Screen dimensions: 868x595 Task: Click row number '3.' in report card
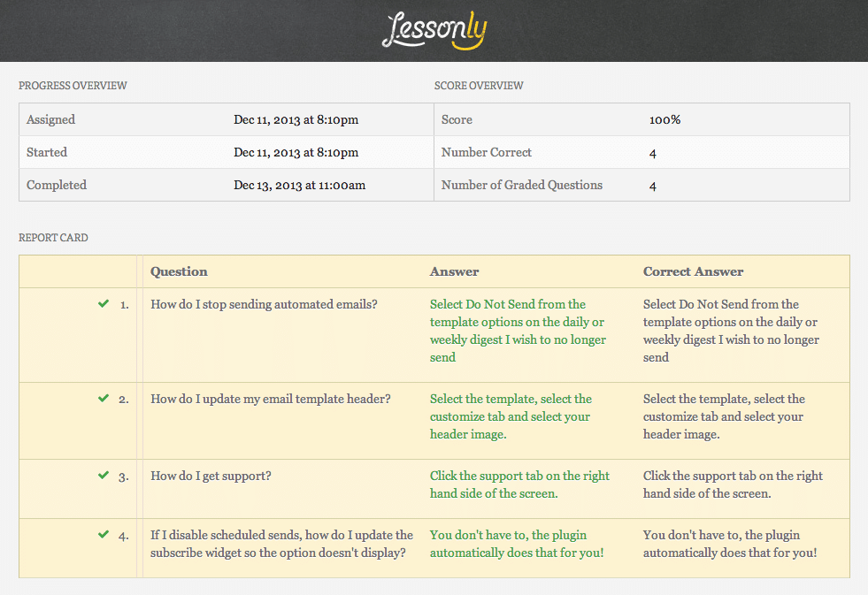124,477
